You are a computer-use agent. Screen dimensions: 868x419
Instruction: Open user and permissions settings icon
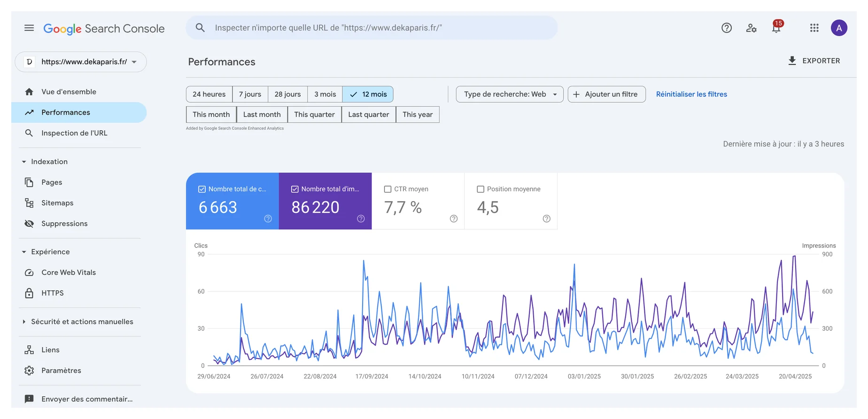[x=752, y=28]
